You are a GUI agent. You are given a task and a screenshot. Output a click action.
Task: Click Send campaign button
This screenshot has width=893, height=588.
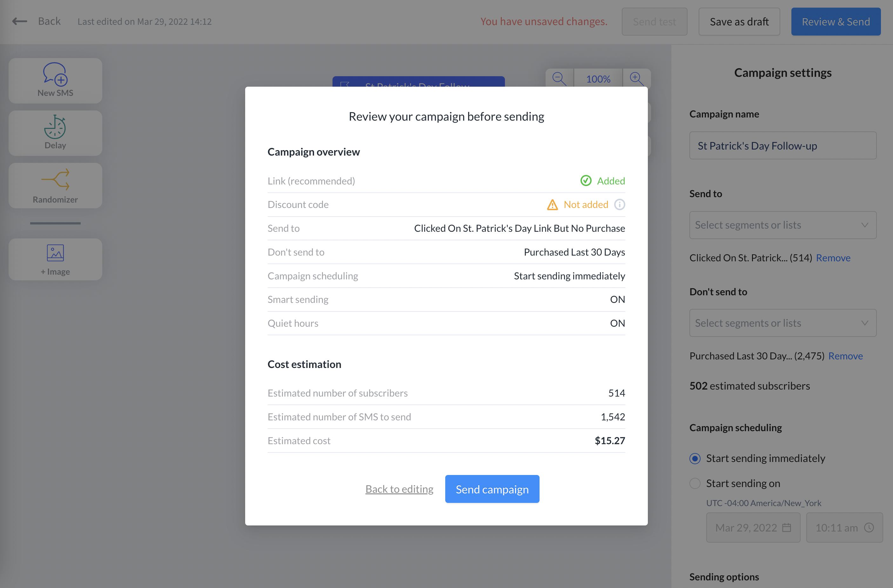(x=492, y=489)
